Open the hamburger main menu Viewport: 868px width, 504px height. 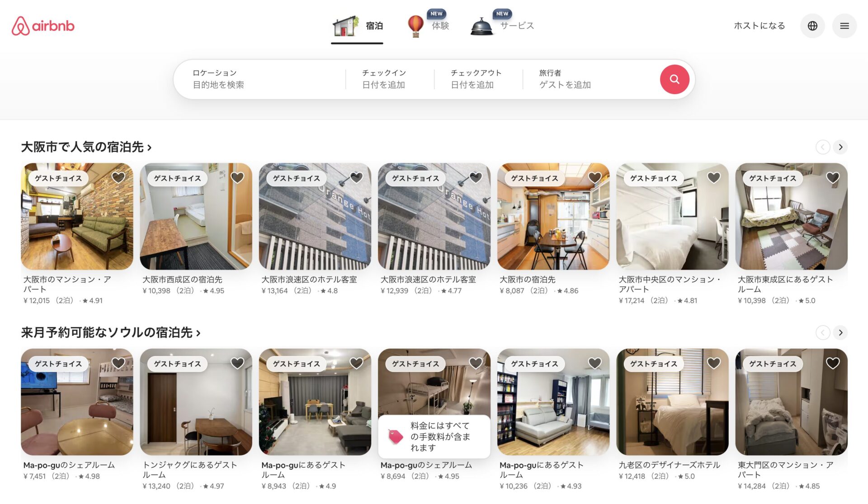[844, 26]
